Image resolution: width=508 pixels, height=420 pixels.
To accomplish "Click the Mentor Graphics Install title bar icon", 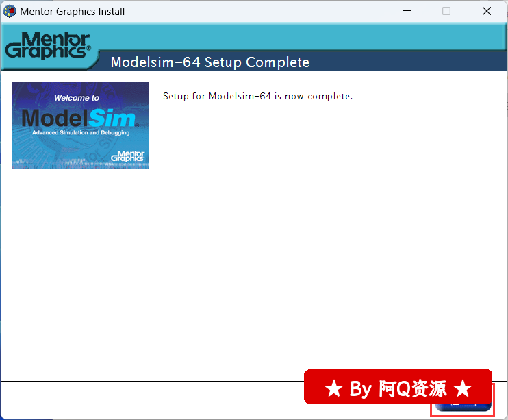I will 10,12.
